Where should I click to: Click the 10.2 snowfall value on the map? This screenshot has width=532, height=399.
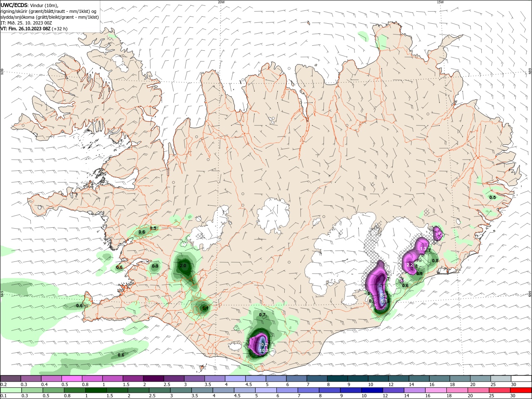[x=264, y=345]
